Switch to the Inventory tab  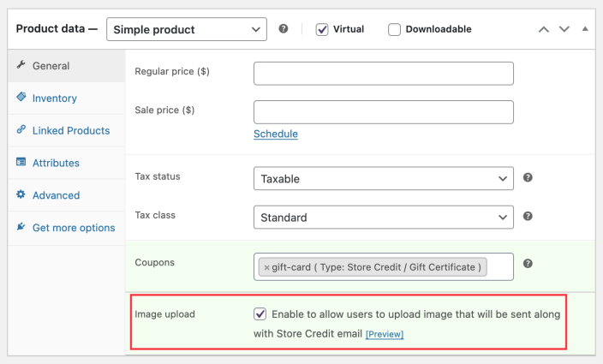54,98
